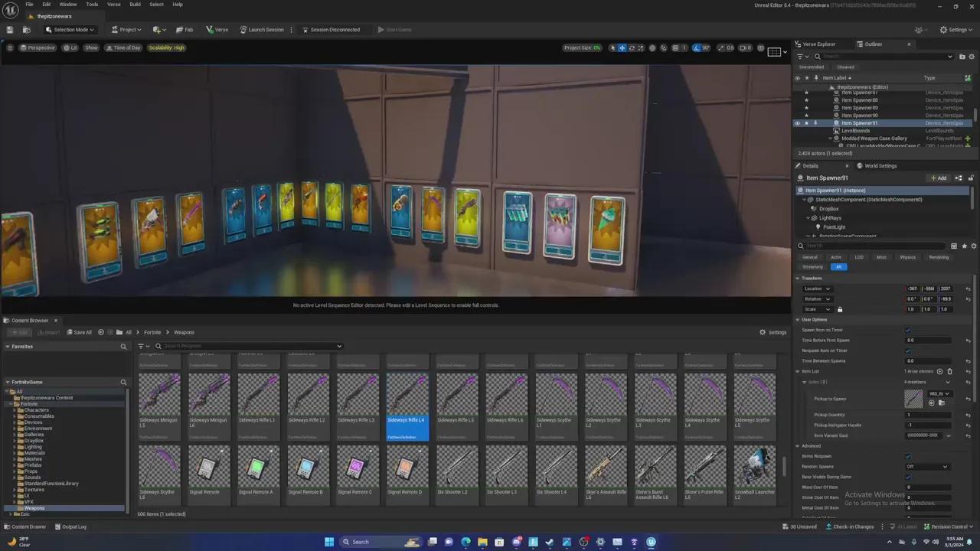
Task: Click the Unreal Engine taskbar icon
Action: coord(651,542)
